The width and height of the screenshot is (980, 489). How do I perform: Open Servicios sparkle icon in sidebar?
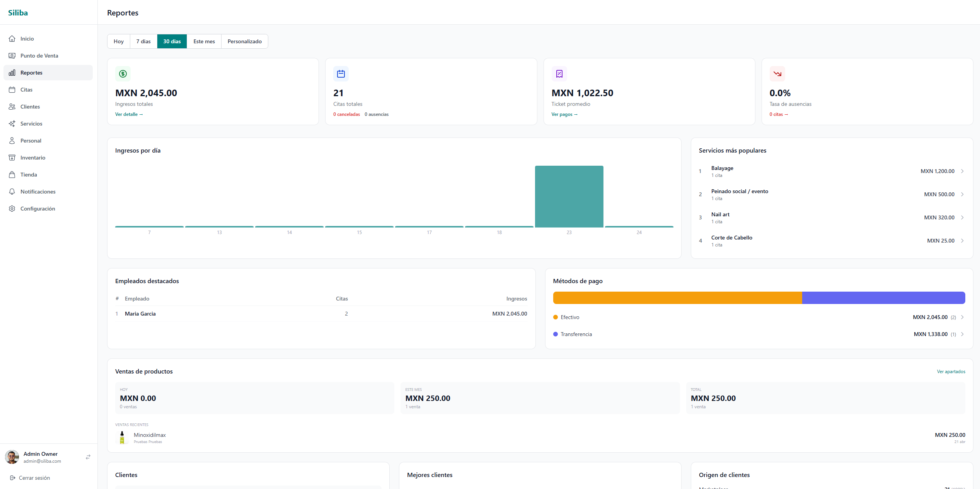[12, 124]
